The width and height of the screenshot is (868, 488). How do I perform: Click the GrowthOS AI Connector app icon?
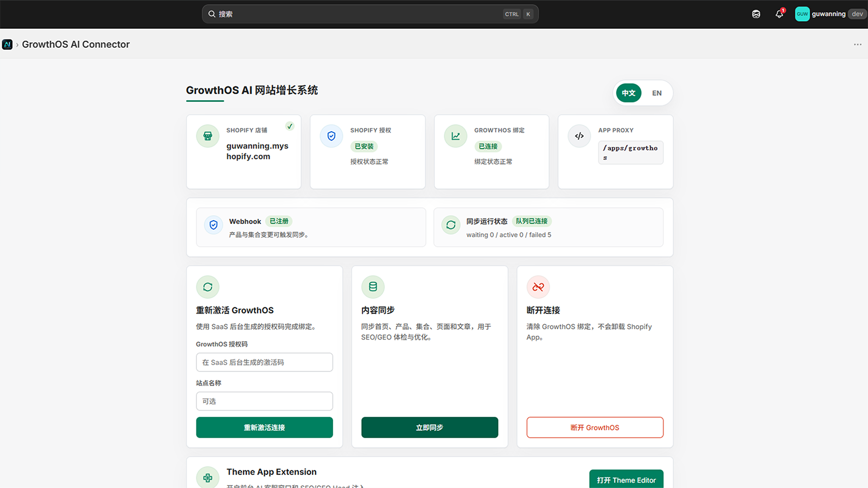pyautogui.click(x=7, y=44)
